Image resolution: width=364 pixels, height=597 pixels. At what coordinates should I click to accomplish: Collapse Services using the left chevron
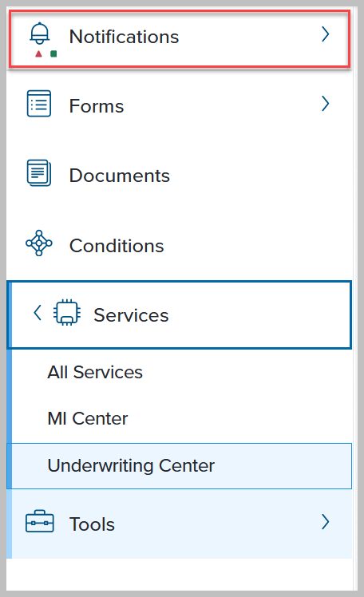[x=38, y=313]
